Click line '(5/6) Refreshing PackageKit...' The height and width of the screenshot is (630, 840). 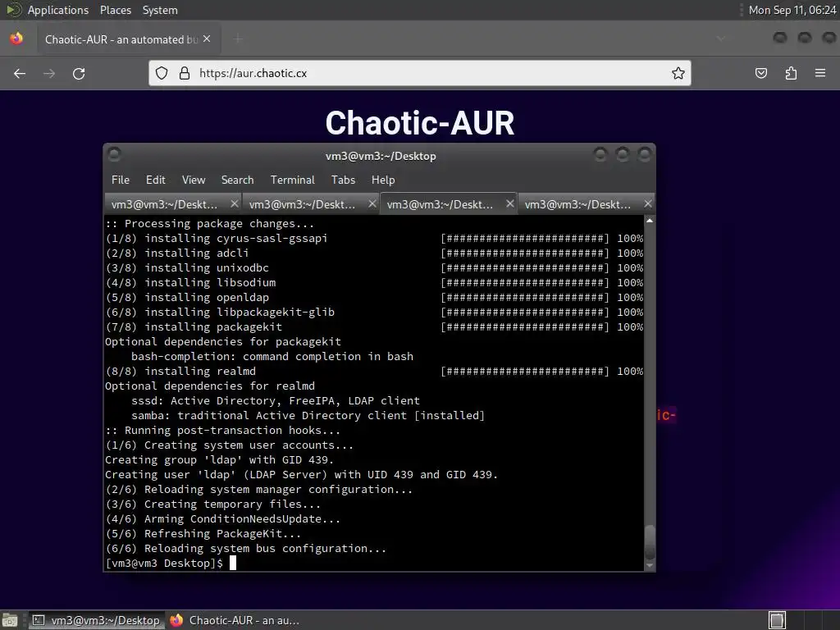click(203, 533)
